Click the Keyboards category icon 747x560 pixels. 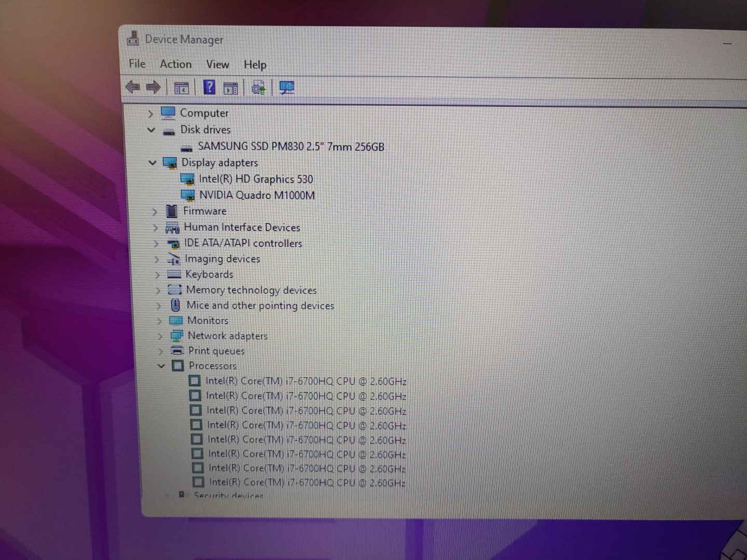click(x=174, y=274)
